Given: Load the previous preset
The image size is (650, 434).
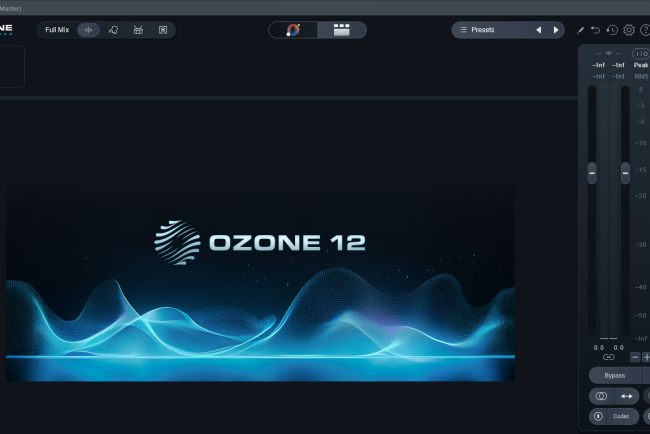Looking at the screenshot, I should click(x=538, y=30).
